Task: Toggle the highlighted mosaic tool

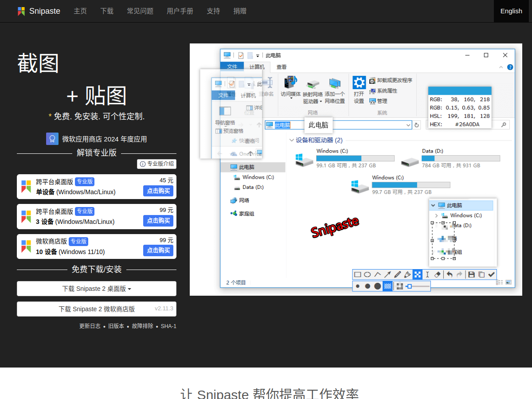Action: [417, 274]
